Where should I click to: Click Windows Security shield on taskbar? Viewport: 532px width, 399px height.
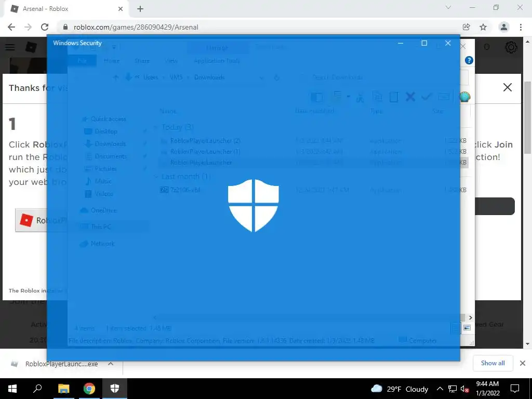(115, 389)
